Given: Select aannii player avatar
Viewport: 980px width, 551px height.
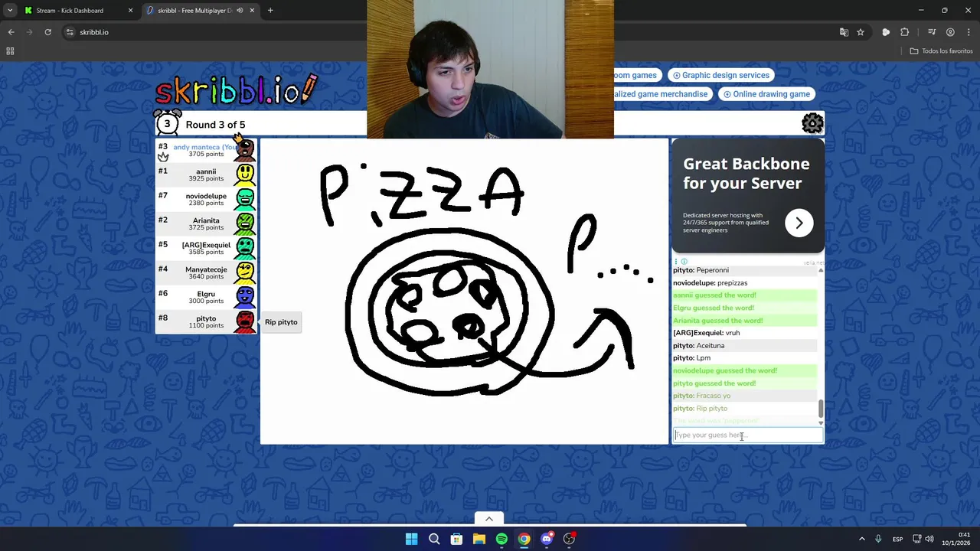Looking at the screenshot, I should [x=245, y=174].
